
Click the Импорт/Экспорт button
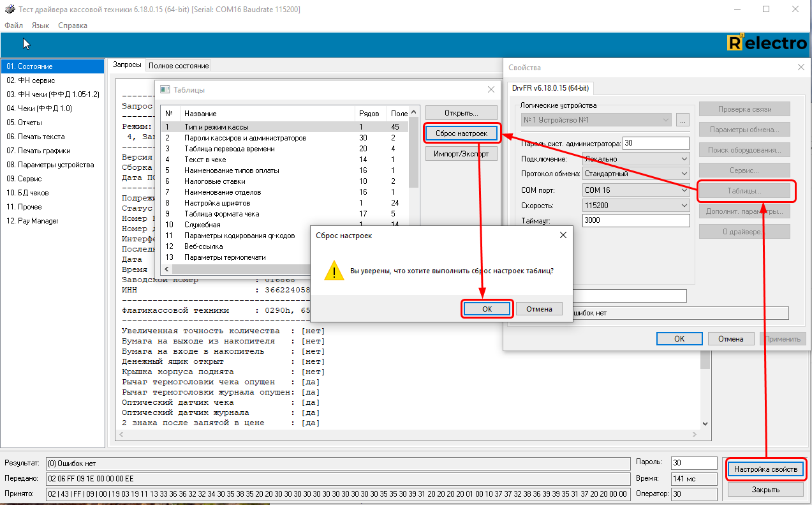(x=461, y=154)
